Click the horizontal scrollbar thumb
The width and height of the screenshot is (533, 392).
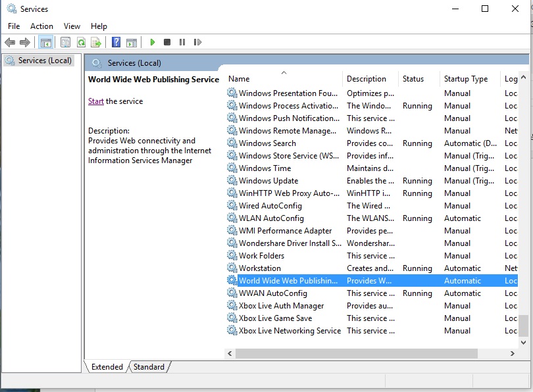pyautogui.click(x=357, y=353)
